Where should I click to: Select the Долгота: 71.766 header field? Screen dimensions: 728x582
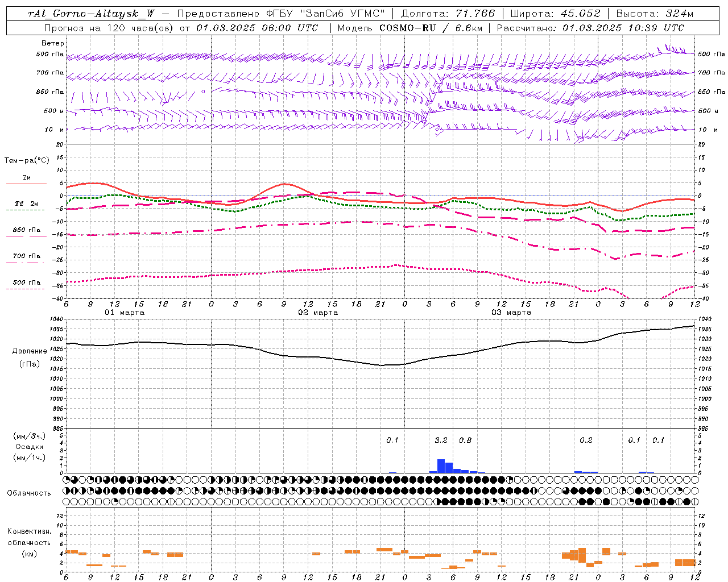(x=448, y=14)
